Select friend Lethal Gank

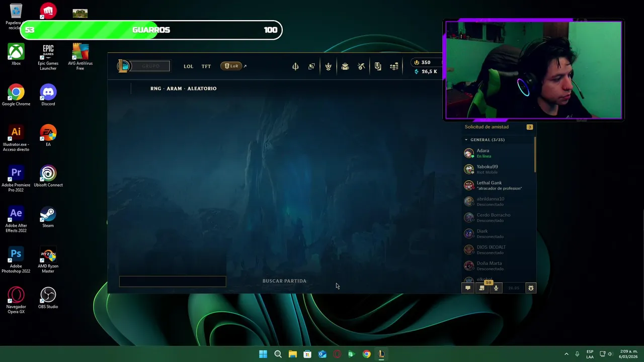click(498, 186)
